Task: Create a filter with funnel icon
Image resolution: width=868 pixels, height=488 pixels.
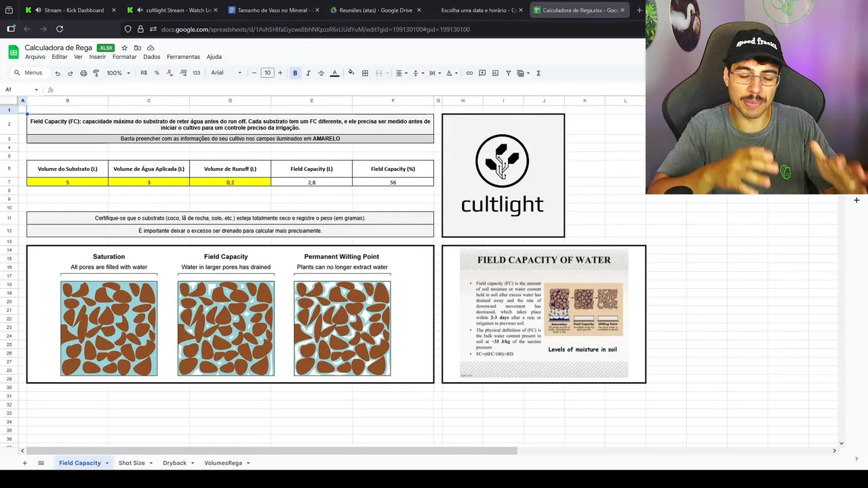Action: click(x=508, y=73)
